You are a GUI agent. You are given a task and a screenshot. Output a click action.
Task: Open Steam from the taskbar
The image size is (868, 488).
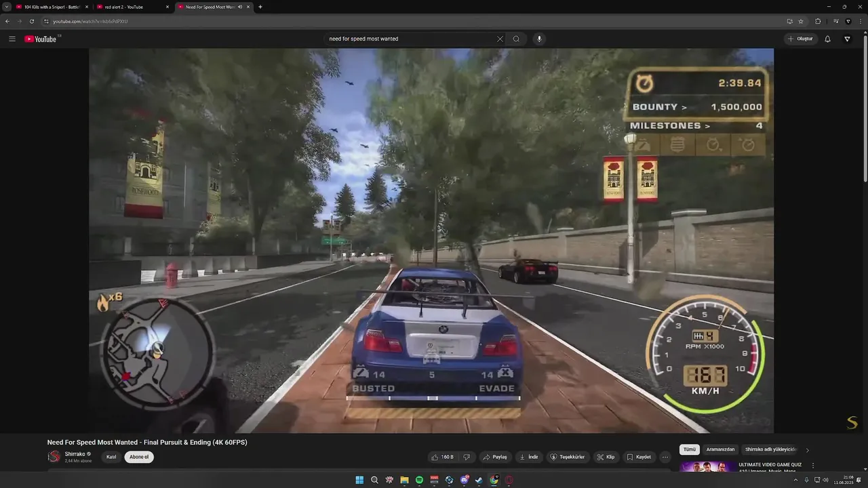(x=479, y=480)
